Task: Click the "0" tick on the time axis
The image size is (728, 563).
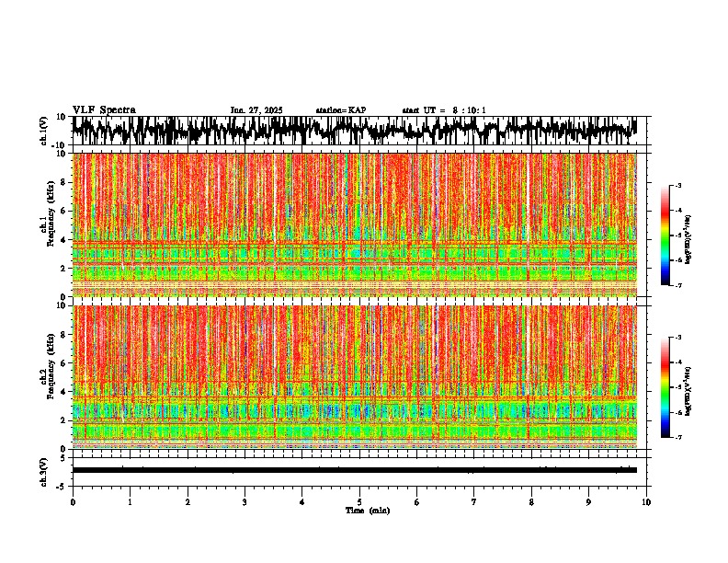Action: (x=73, y=502)
